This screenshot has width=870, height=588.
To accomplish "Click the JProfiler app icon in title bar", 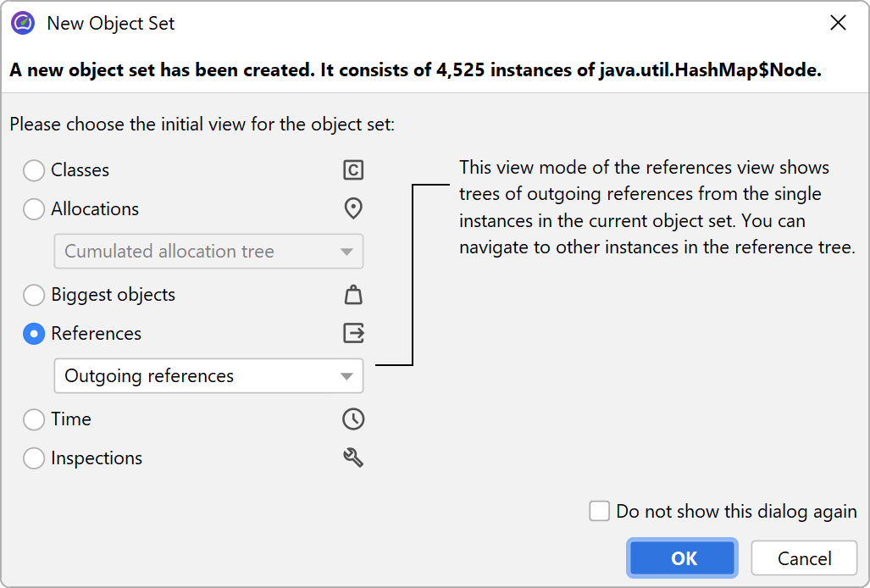I will tap(23, 24).
